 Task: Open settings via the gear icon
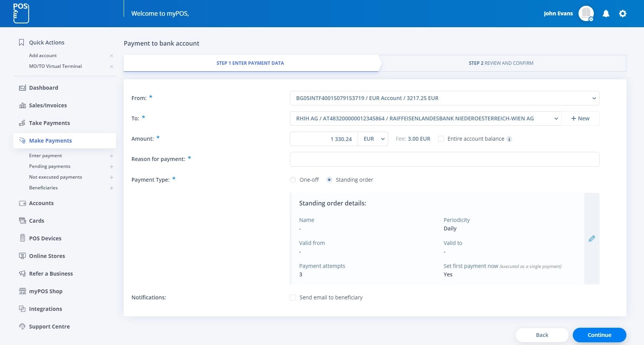[x=623, y=14]
